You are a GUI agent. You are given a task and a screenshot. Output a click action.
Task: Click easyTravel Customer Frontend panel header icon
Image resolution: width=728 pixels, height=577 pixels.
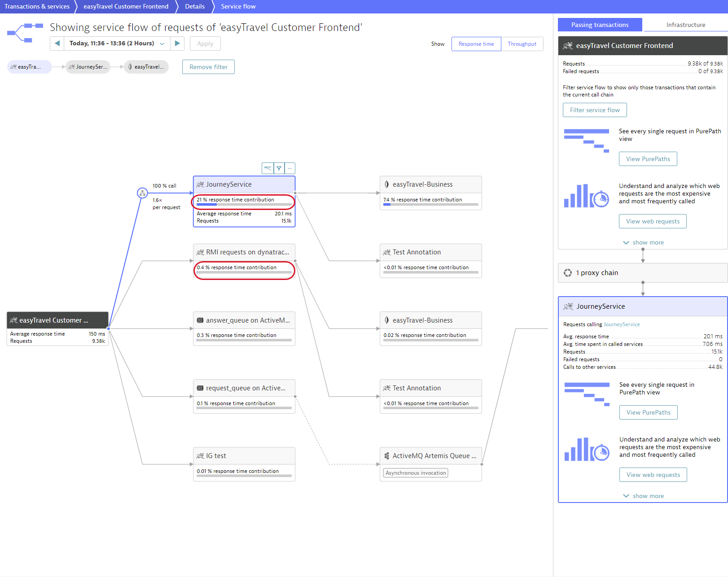[x=568, y=46]
